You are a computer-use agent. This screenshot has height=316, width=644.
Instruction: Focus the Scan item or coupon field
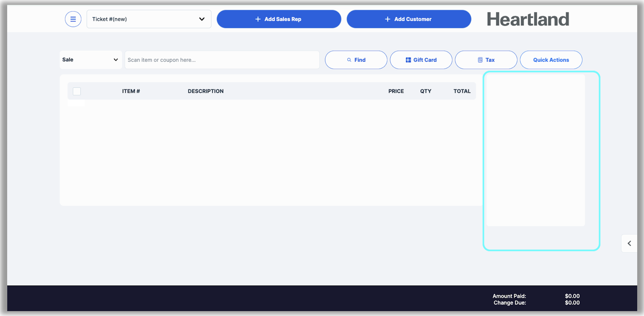(x=222, y=60)
